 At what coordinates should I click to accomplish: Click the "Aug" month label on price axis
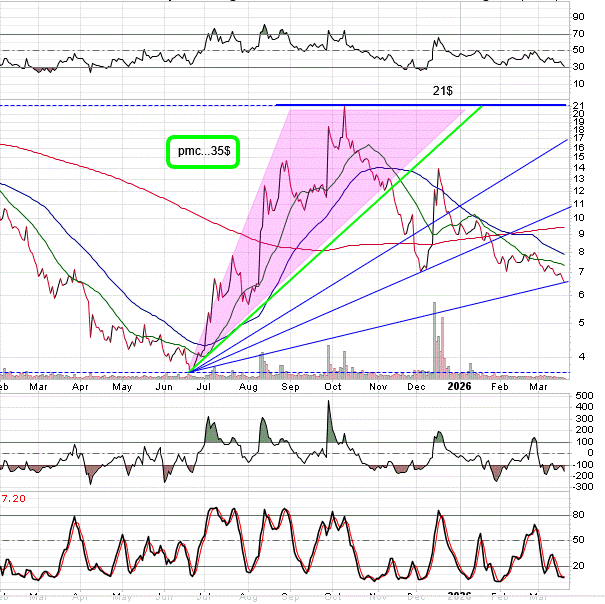[248, 385]
